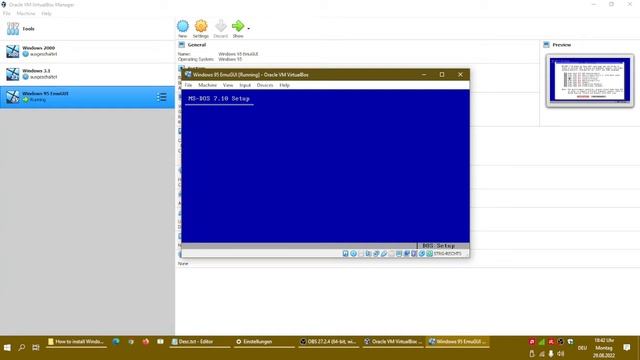This screenshot has width=640, height=360.
Task: Click display status bar icon
Action: (399, 253)
